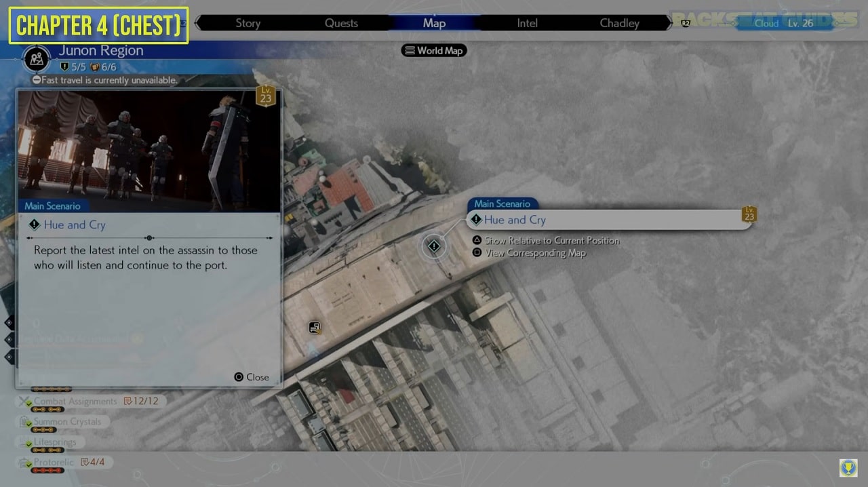Select the Map tab
868x487 pixels.
pyautogui.click(x=434, y=23)
